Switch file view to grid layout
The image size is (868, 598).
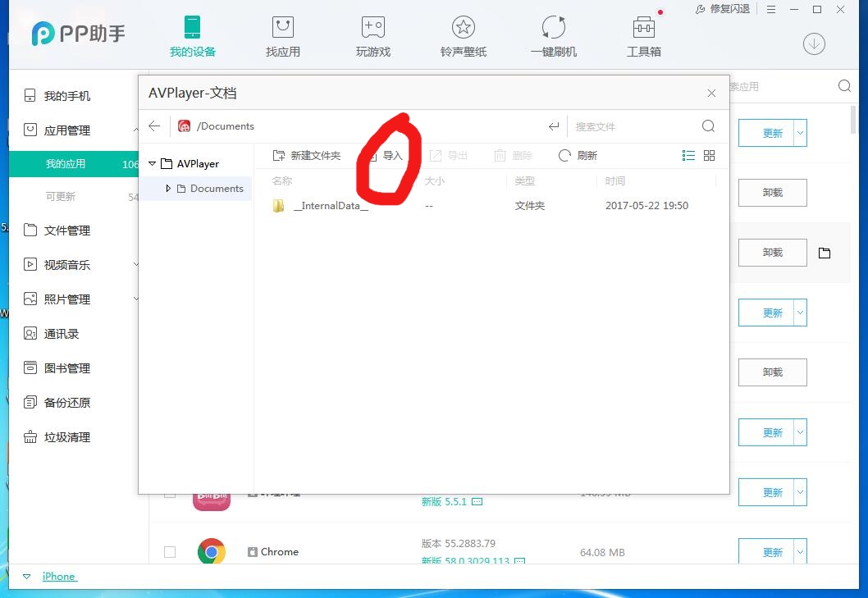point(709,155)
